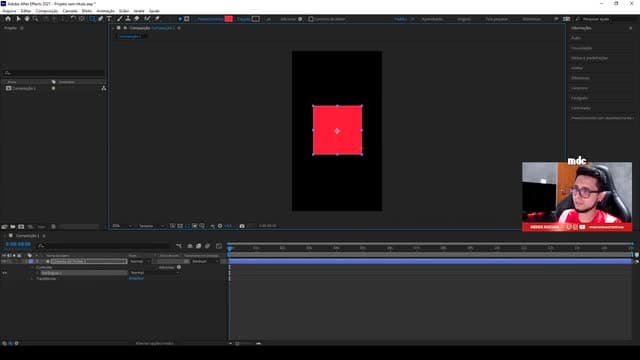Open the viewer resolution dropdown
The image size is (640, 360).
pos(151,226)
